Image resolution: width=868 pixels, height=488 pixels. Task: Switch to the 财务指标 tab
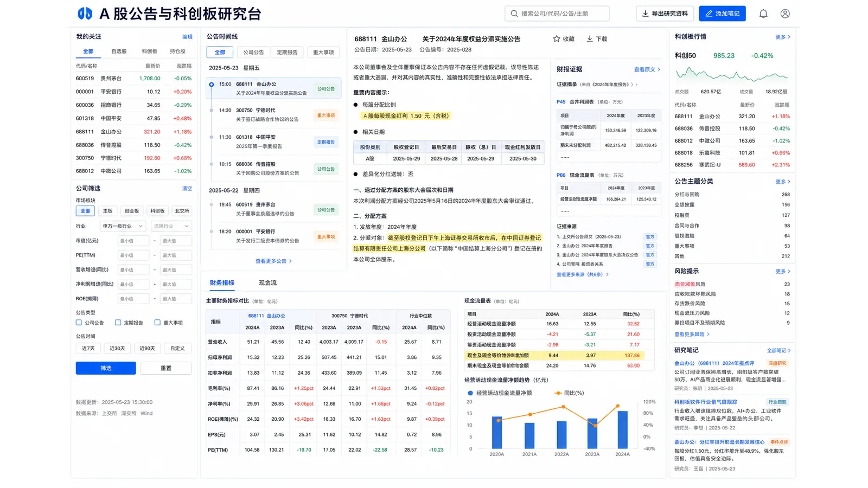coord(222,283)
